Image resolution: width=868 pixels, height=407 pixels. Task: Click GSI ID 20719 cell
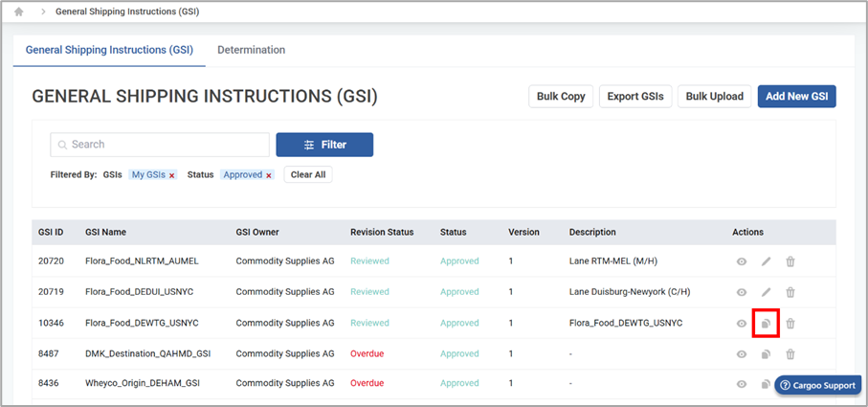51,292
